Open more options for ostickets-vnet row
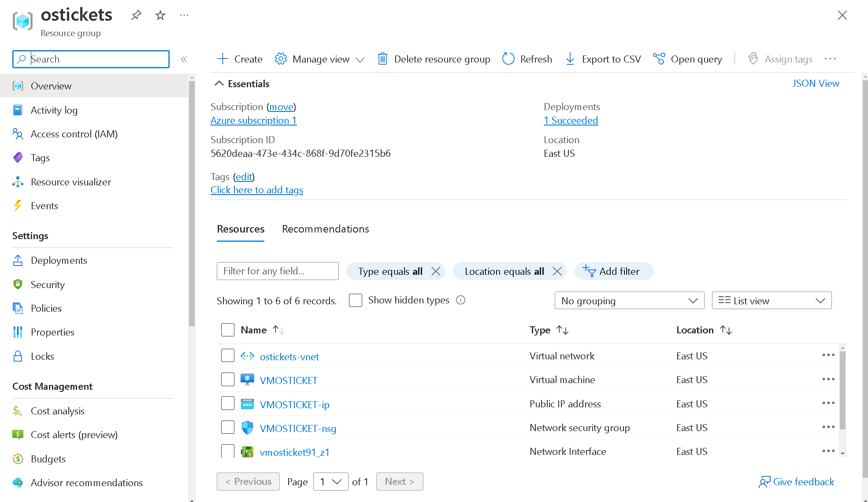 click(x=828, y=355)
